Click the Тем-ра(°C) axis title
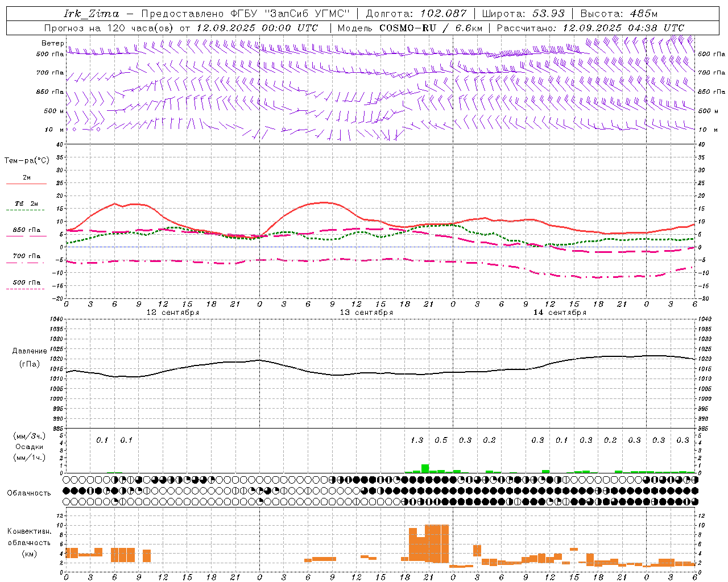This screenshot has width=728, height=582. (27, 161)
